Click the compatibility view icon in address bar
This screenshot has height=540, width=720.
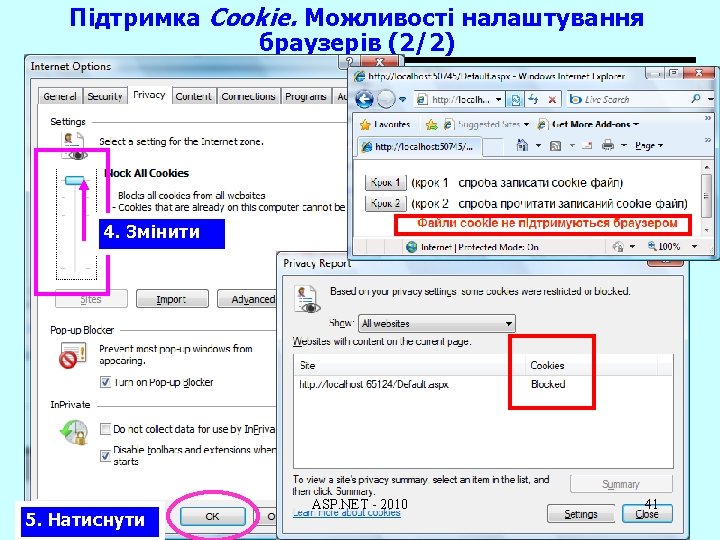(x=515, y=99)
